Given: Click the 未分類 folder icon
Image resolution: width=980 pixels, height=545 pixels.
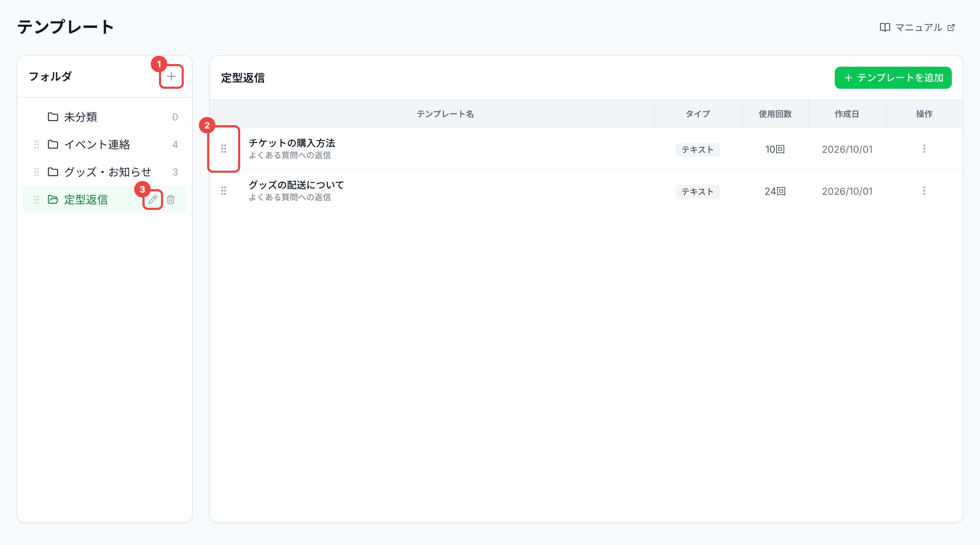Looking at the screenshot, I should pos(53,117).
